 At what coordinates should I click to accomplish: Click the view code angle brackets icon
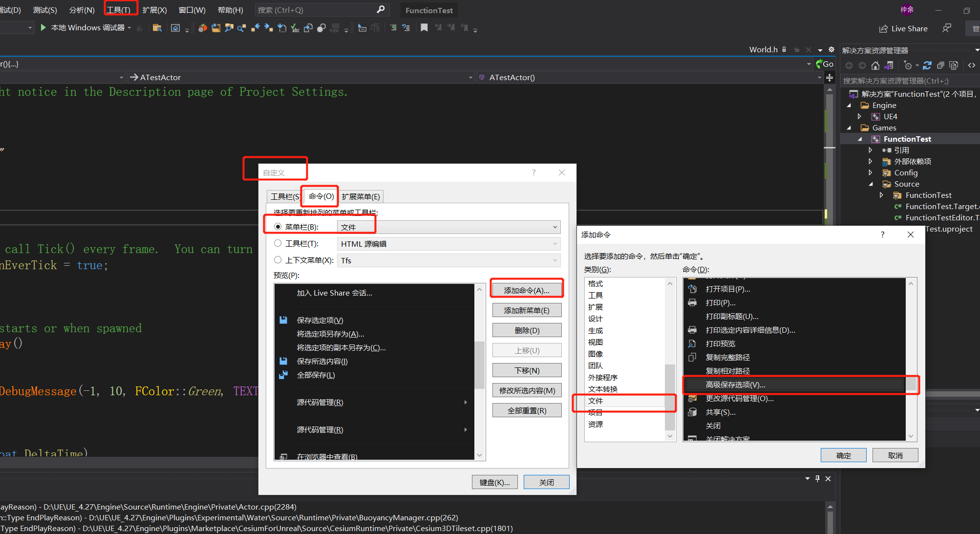coord(972,65)
